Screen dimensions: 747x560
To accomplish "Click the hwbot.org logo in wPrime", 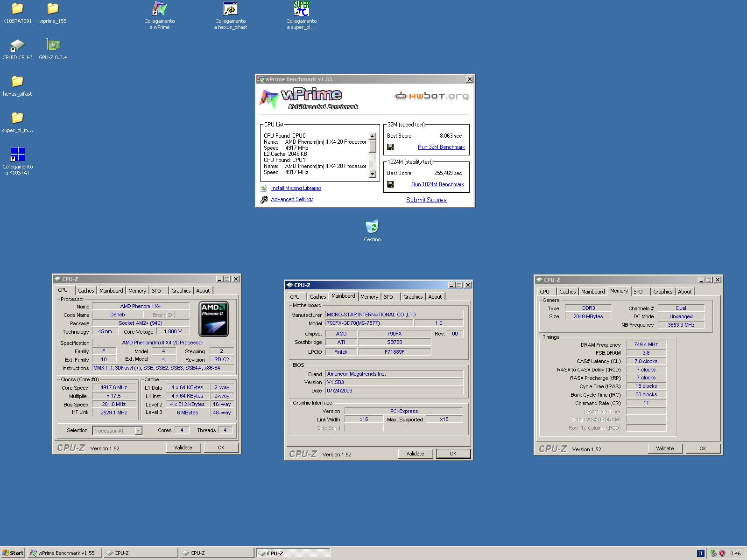I will [x=431, y=96].
